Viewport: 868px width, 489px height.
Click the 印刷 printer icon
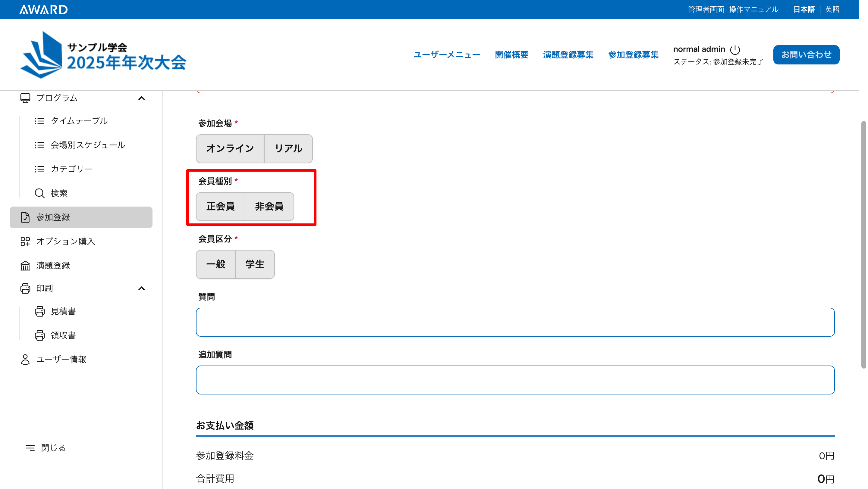(x=25, y=288)
